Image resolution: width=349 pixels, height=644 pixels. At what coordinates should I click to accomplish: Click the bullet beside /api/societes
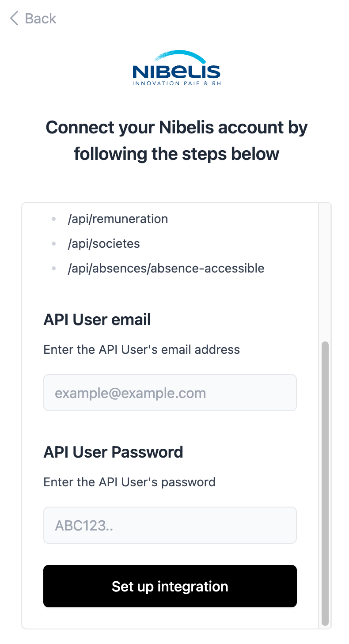[x=54, y=243]
